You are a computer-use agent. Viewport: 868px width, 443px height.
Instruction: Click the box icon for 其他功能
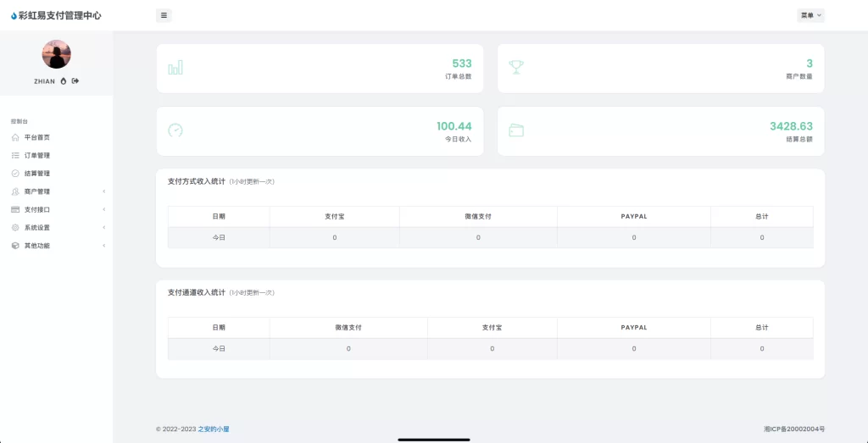tap(15, 246)
